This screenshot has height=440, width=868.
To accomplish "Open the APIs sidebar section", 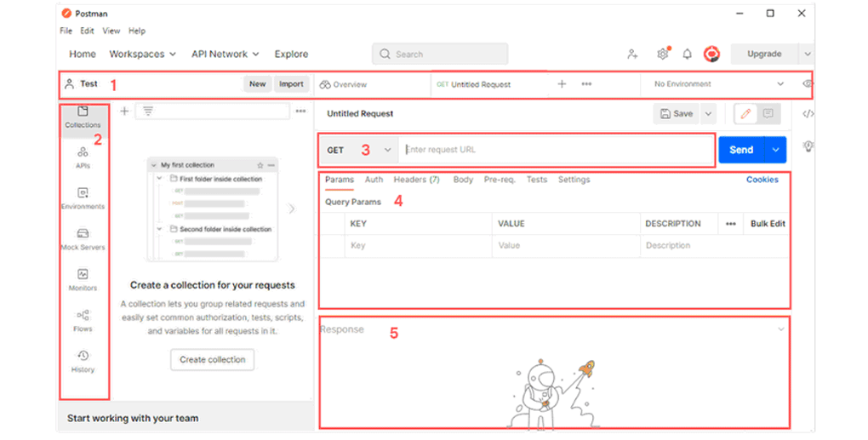I will point(83,157).
